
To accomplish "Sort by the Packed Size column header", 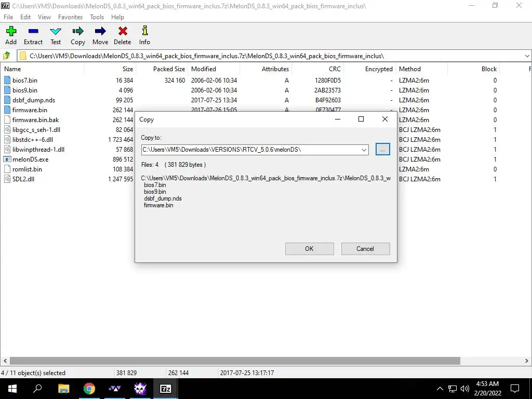I will [162, 69].
